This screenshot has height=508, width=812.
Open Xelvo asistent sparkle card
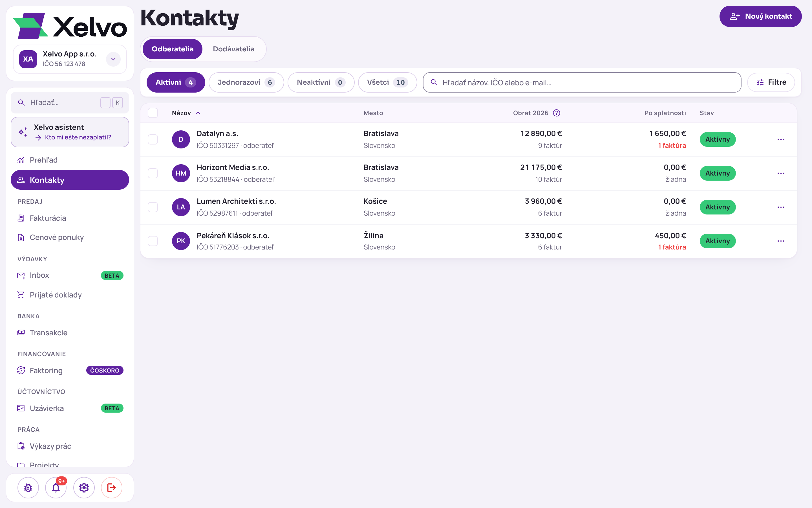(70, 132)
